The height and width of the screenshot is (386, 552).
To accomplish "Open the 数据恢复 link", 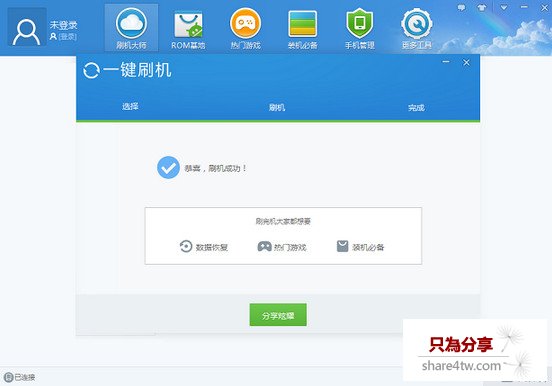I will 212,247.
